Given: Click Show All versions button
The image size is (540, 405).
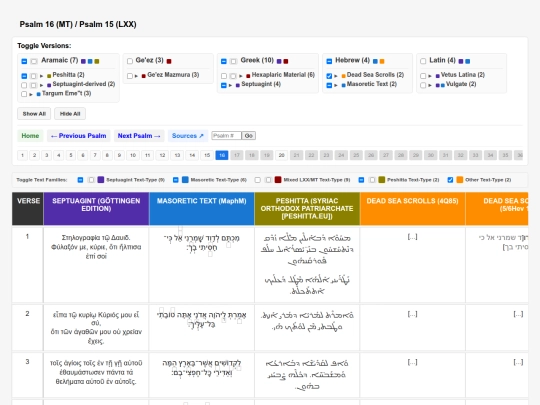Looking at the screenshot, I should click(x=34, y=114).
